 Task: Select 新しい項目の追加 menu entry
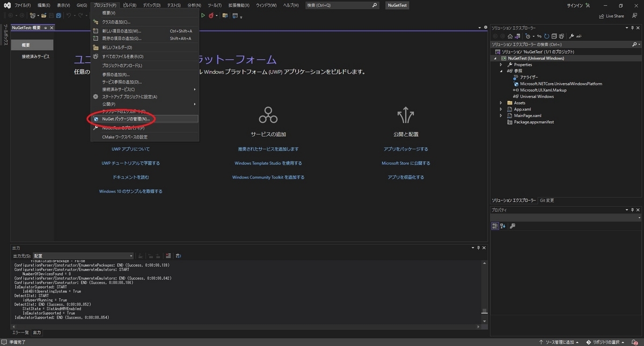pyautogui.click(x=145, y=31)
